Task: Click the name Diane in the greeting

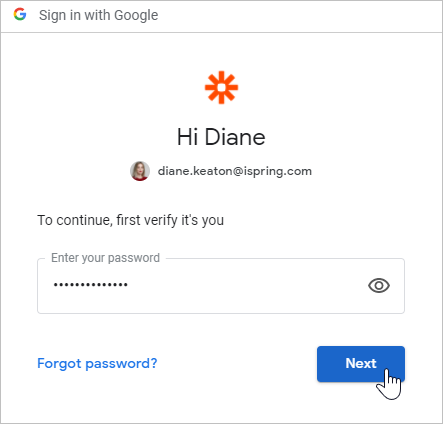Action: (x=235, y=137)
